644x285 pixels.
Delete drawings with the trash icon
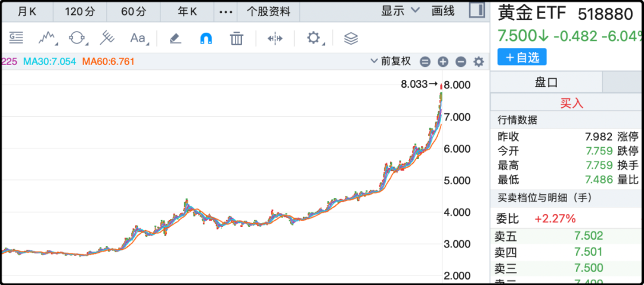pyautogui.click(x=237, y=38)
